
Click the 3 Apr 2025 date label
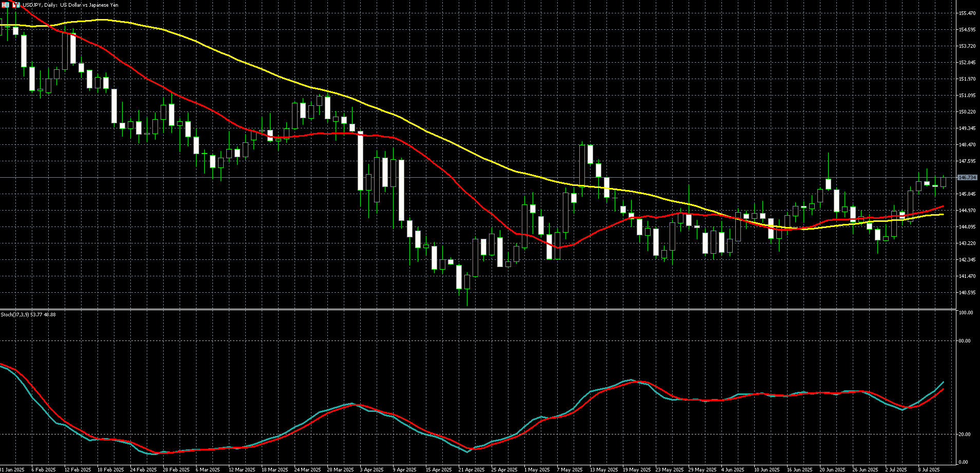[x=371, y=469]
